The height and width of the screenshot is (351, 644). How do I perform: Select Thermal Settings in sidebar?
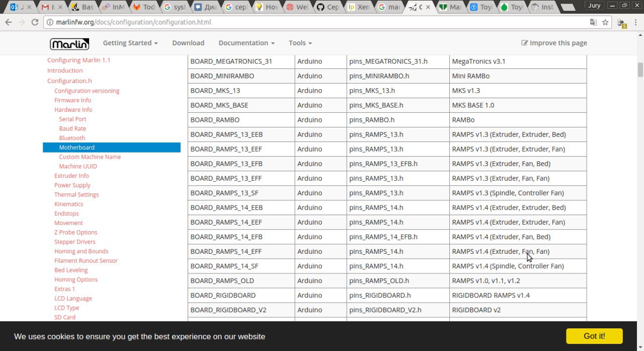click(76, 195)
